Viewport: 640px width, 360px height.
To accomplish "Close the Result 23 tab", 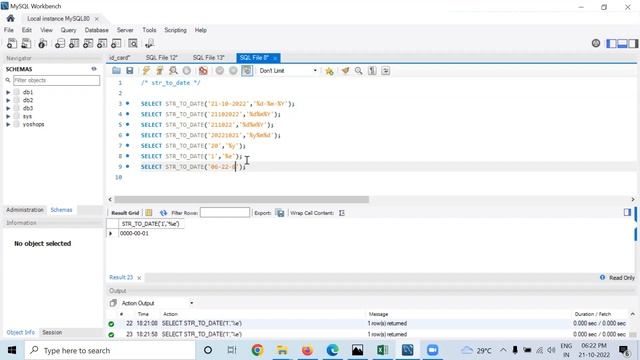I will coord(139,278).
